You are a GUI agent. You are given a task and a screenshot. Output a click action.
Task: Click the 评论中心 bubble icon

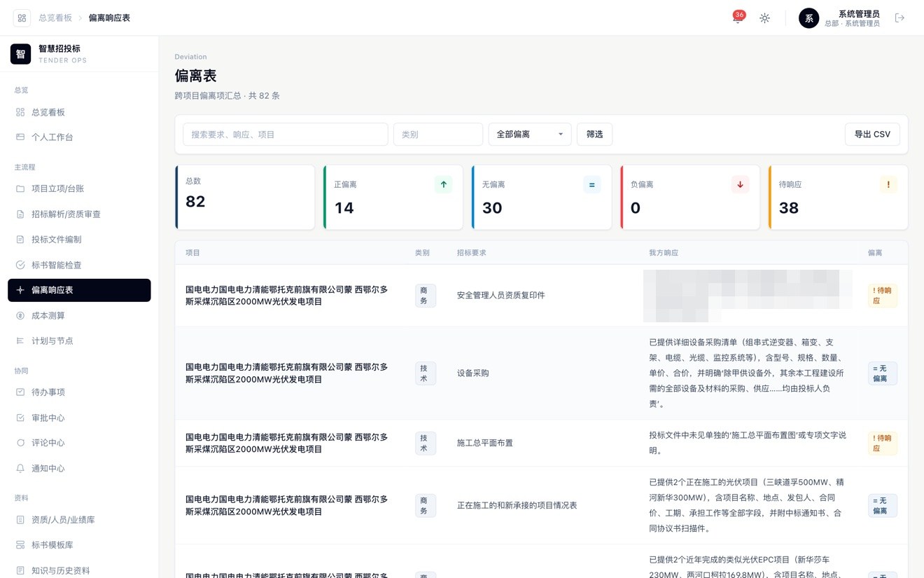point(20,443)
